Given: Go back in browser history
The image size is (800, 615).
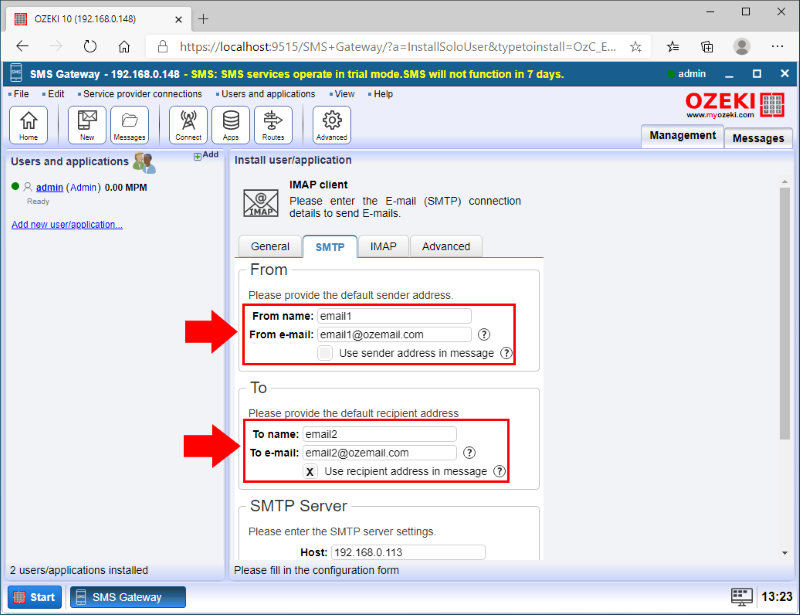Looking at the screenshot, I should click(22, 46).
